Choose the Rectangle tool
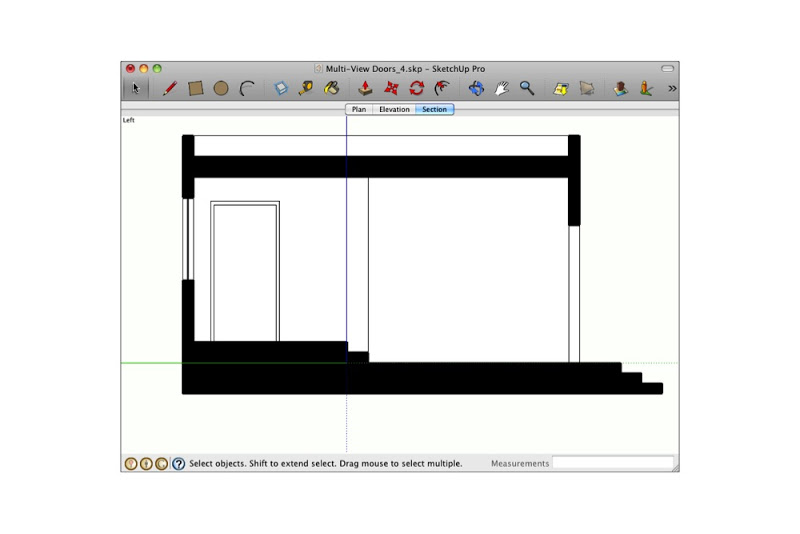800x534 pixels. pyautogui.click(x=195, y=88)
